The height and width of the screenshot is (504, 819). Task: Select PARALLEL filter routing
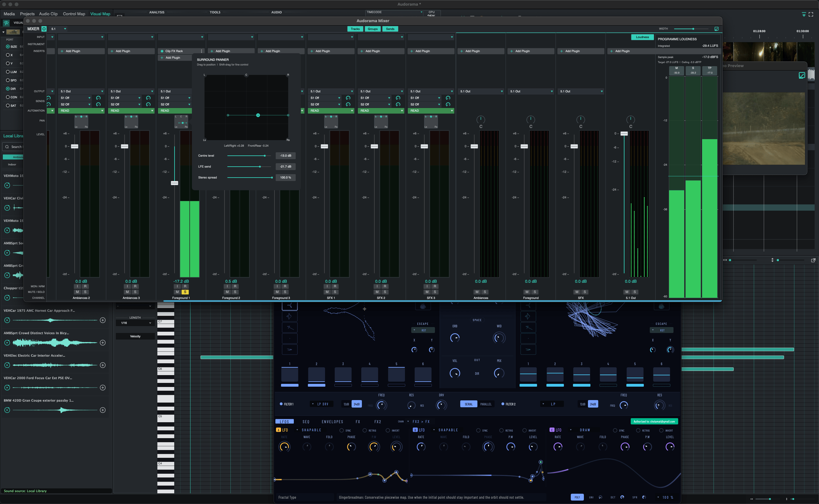click(486, 404)
